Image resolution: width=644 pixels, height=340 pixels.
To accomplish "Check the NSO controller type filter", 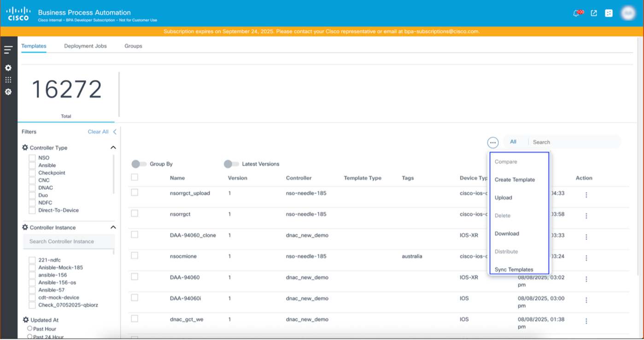I will tap(32, 158).
